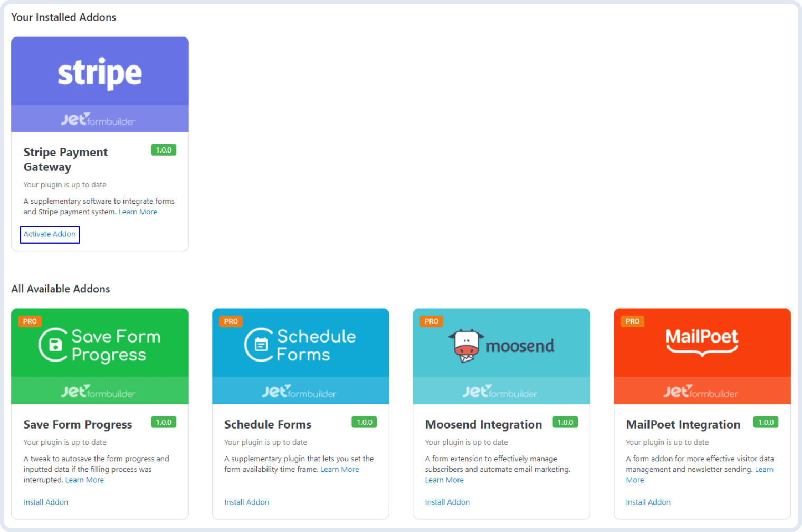The width and height of the screenshot is (802, 532).
Task: Select the Your Installed Addons heading
Action: [x=63, y=17]
